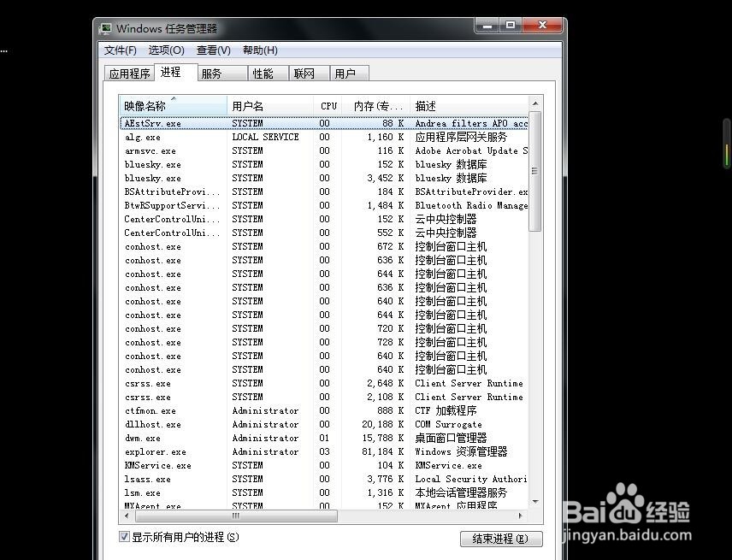732x560 pixels.
Task: Select the BtwRSupportServi... process
Action: (x=324, y=205)
